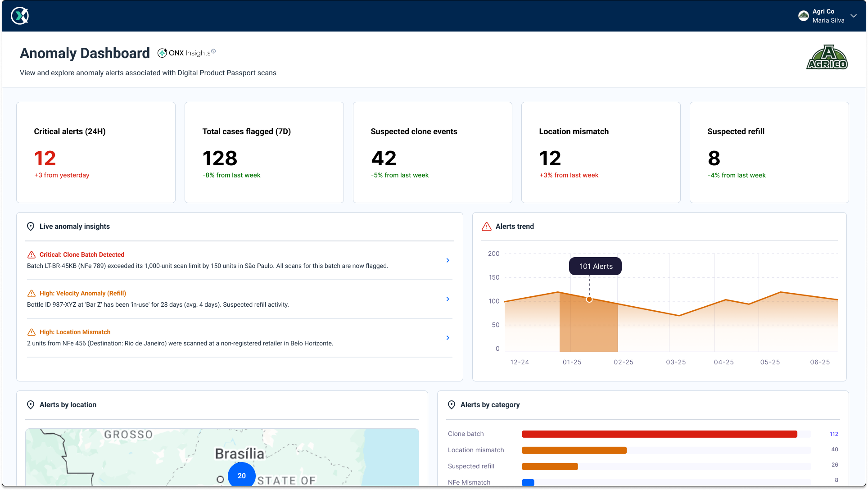Select the Suspected refill summary card
Viewport: 868px width, 490px height.
pos(769,152)
